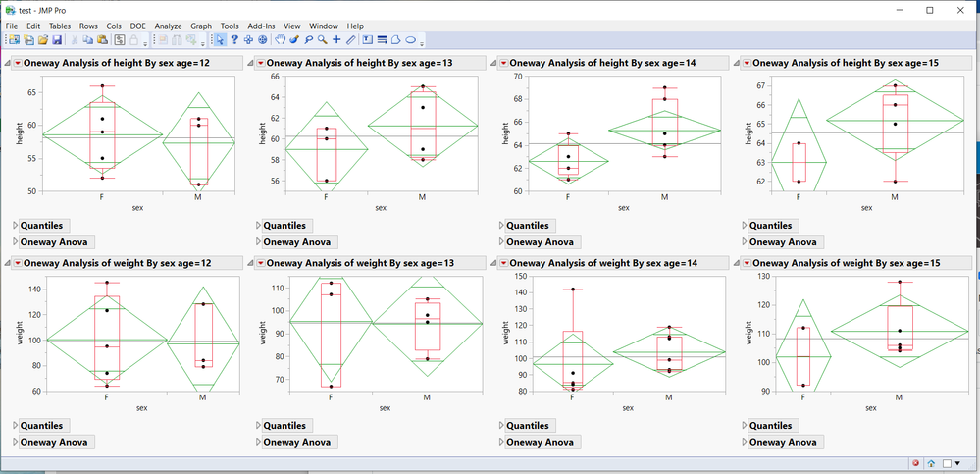Open the File menu
This screenshot has width=980, height=474.
[12, 26]
